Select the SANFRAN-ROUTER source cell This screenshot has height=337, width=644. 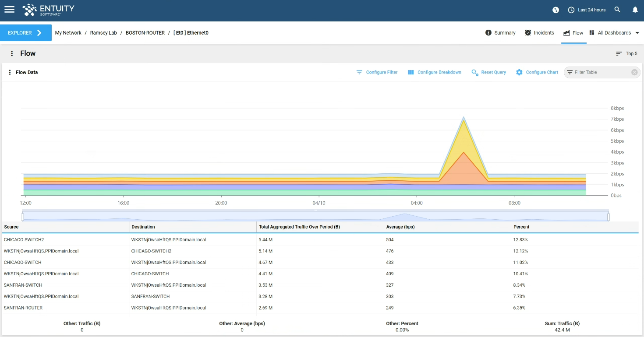23,308
